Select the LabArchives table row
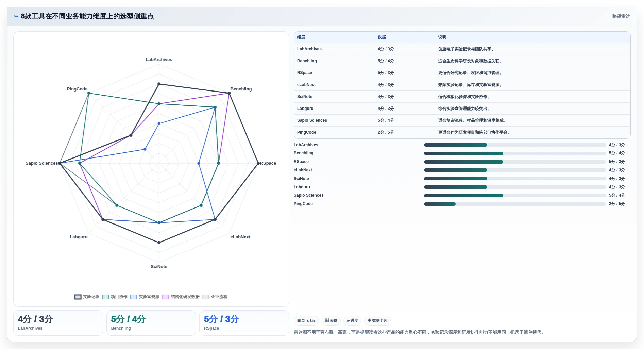This screenshot has height=349, width=644. tap(462, 49)
